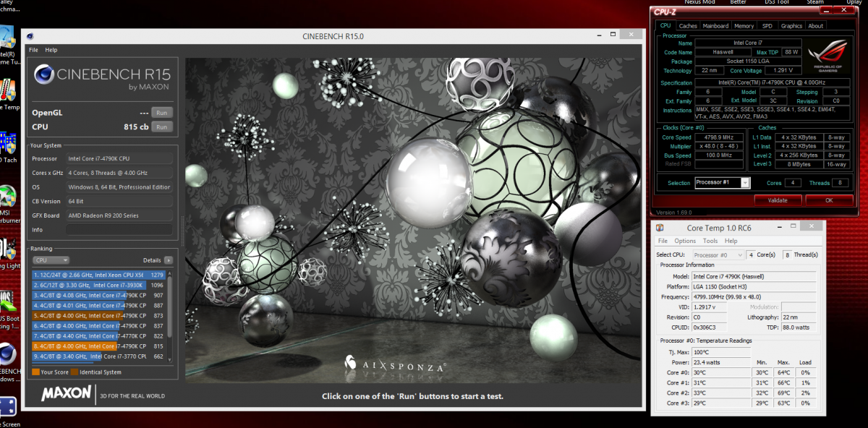Image resolution: width=868 pixels, height=428 pixels.
Task: Select ranking row 5 scoring 873
Action: [98, 316]
